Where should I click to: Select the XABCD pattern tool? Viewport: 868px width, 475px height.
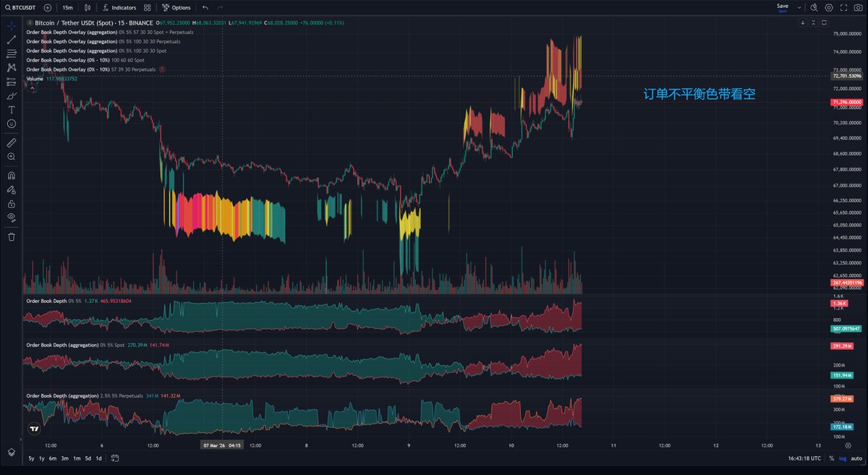coord(12,67)
